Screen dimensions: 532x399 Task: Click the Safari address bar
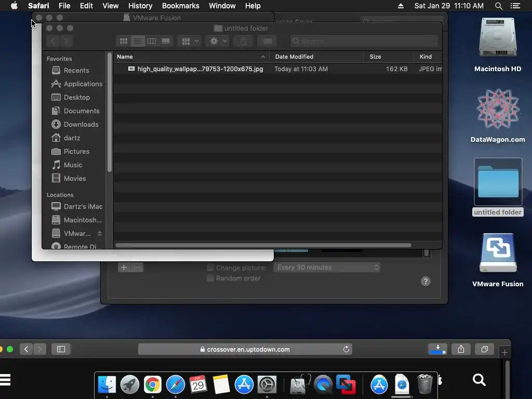point(245,349)
